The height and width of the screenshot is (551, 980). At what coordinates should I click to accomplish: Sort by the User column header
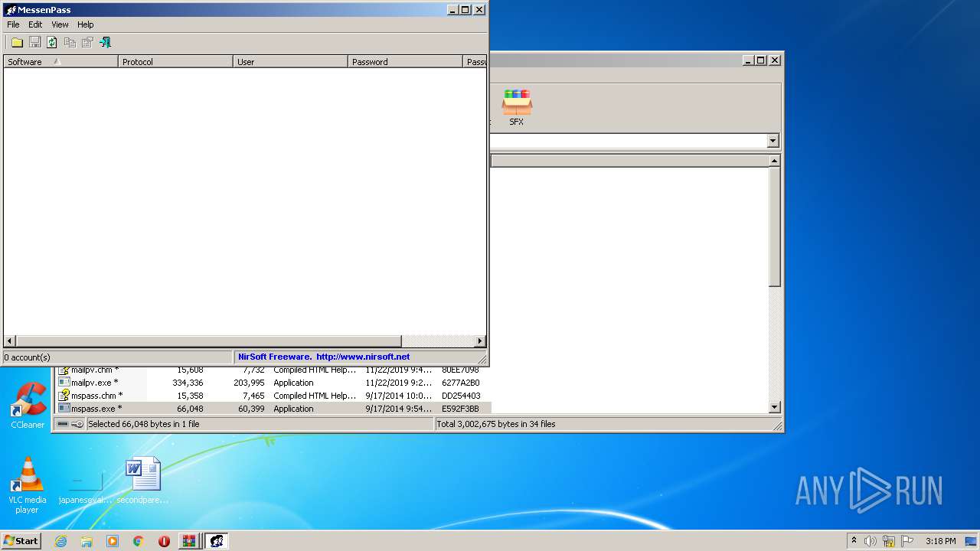290,62
